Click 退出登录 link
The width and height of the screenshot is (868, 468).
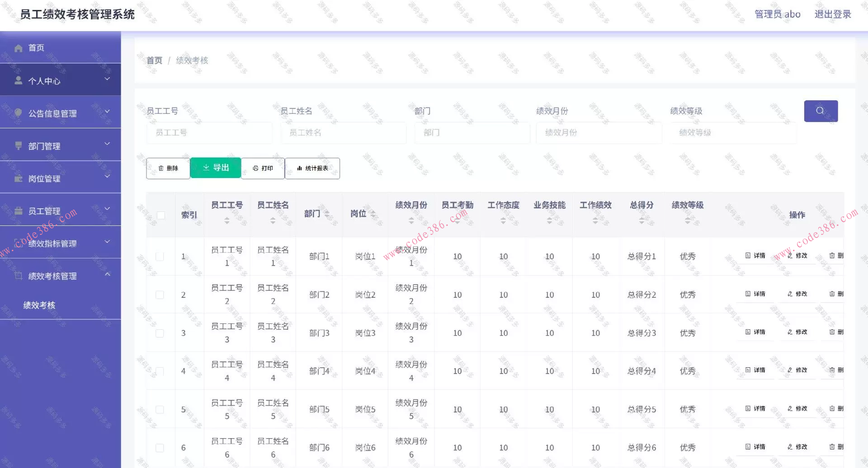point(832,14)
